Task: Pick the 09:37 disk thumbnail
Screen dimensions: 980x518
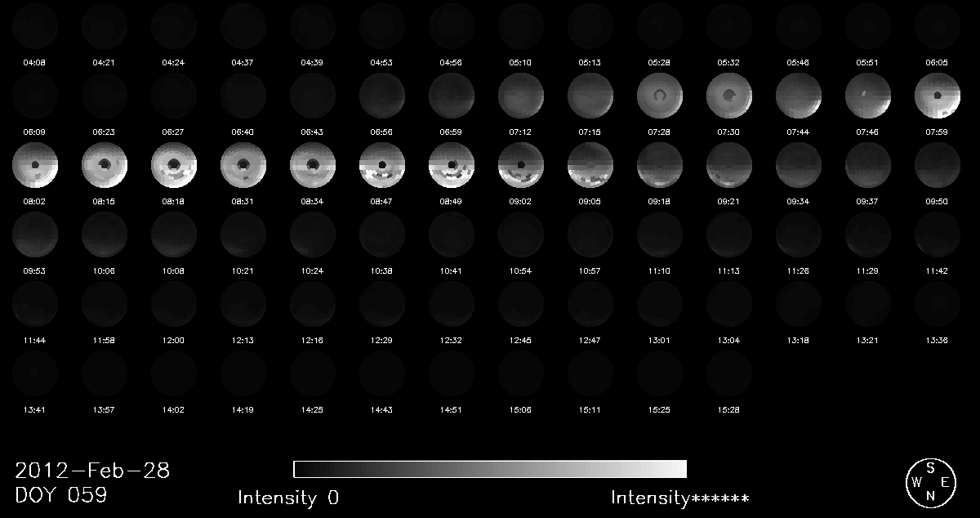Action: click(x=868, y=166)
